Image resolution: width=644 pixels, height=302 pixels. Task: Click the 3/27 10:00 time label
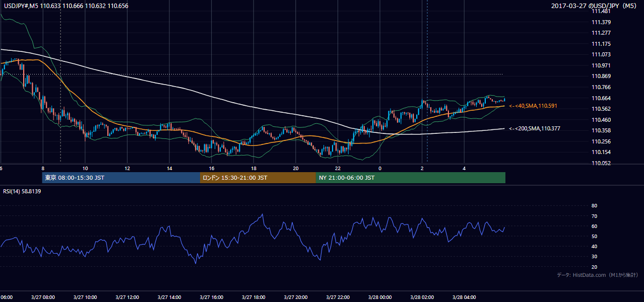(85, 297)
